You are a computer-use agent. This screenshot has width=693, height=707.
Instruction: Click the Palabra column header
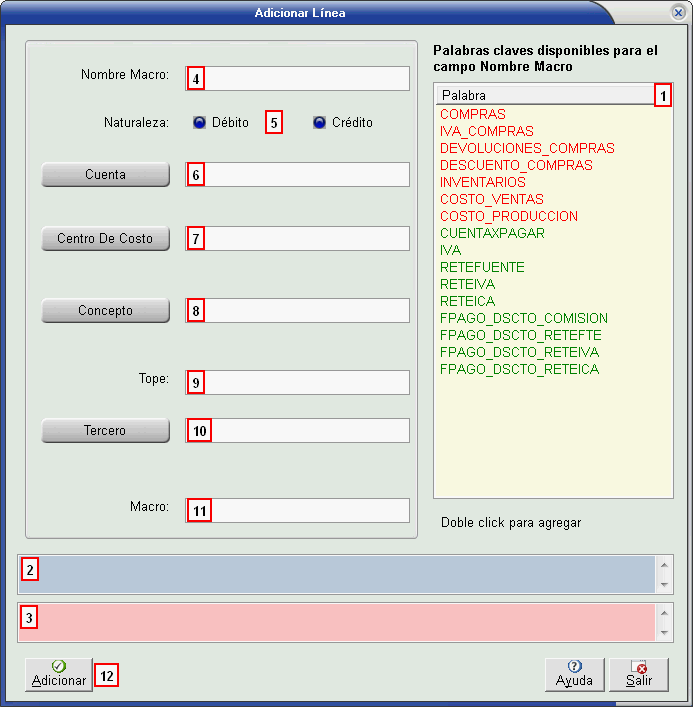(545, 95)
